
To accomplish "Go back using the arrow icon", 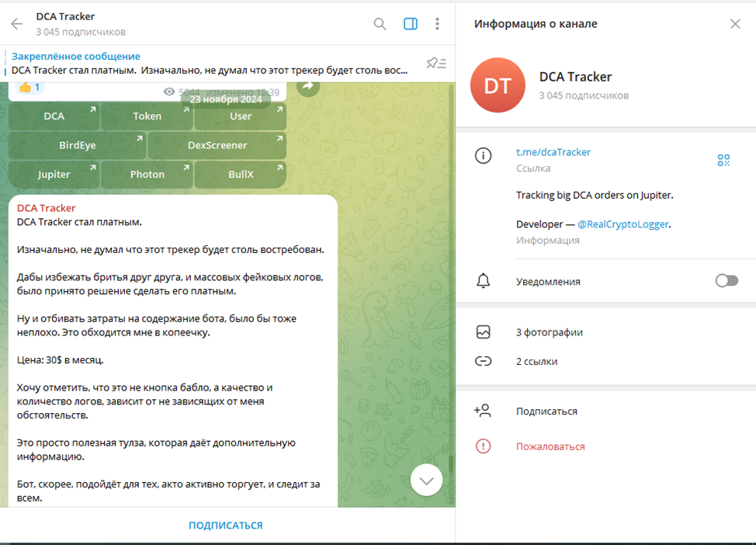I will tap(17, 23).
